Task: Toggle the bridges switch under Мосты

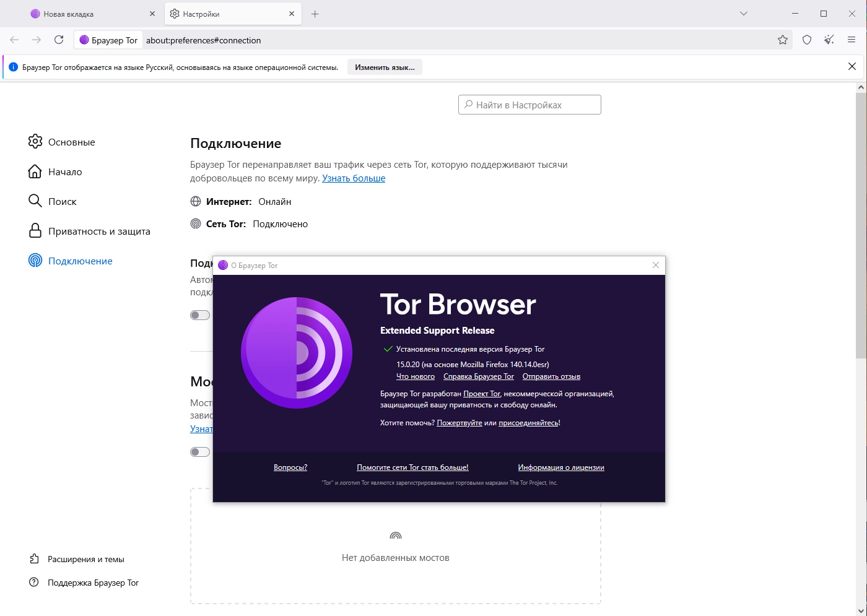Action: tap(200, 451)
